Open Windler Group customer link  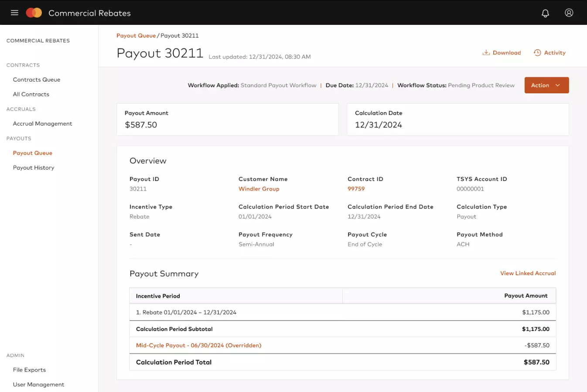pyautogui.click(x=259, y=189)
